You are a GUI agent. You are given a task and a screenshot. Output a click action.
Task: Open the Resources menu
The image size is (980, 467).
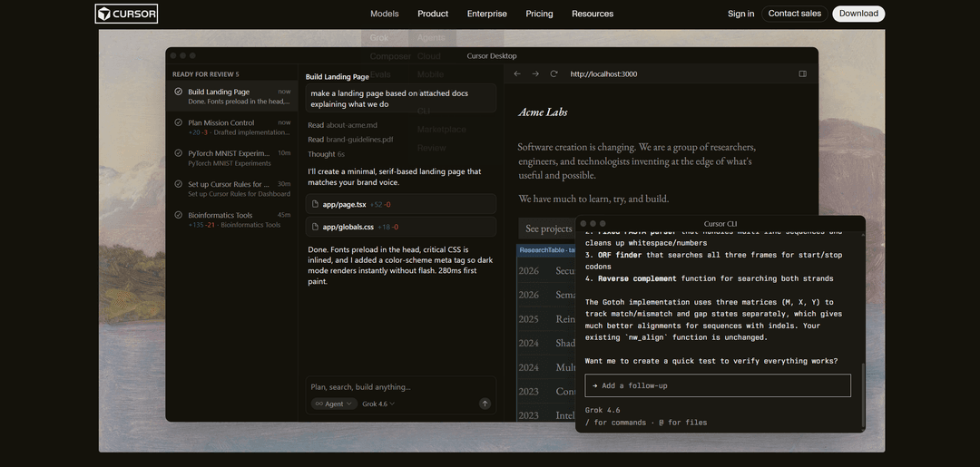pos(593,14)
